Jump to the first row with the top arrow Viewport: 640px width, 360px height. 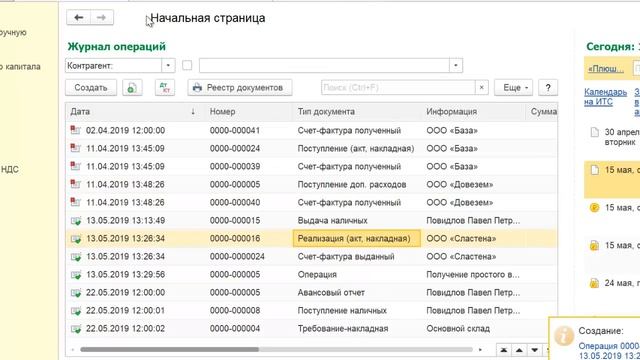point(504,350)
